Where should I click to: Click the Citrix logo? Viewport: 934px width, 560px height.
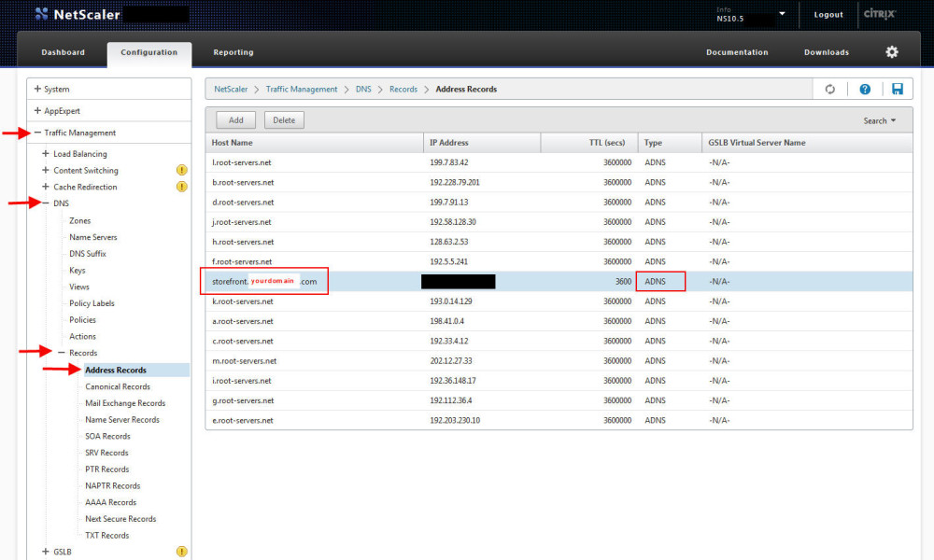point(879,14)
